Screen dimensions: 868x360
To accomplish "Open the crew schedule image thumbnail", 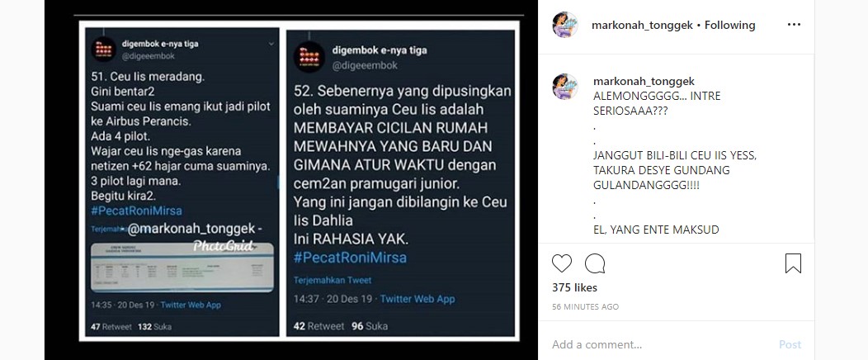I will (182, 267).
